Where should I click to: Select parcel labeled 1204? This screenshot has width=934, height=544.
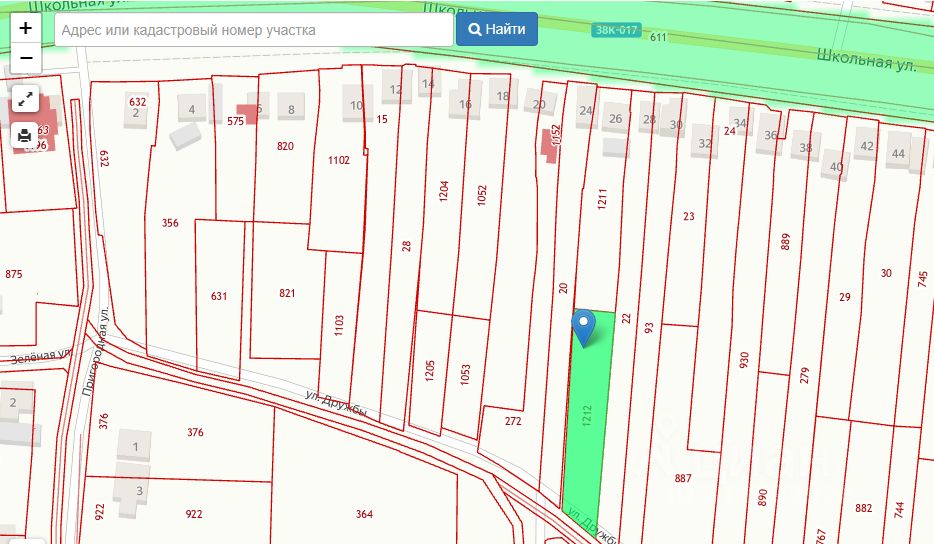[x=444, y=191]
